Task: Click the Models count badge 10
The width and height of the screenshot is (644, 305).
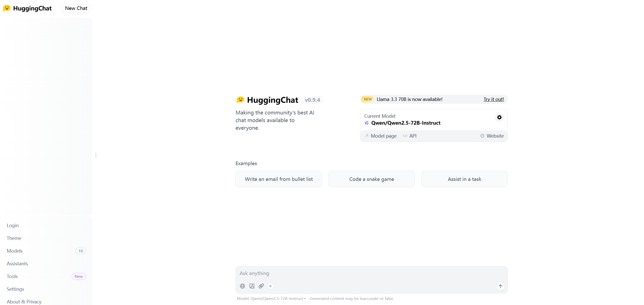Action: tap(81, 251)
